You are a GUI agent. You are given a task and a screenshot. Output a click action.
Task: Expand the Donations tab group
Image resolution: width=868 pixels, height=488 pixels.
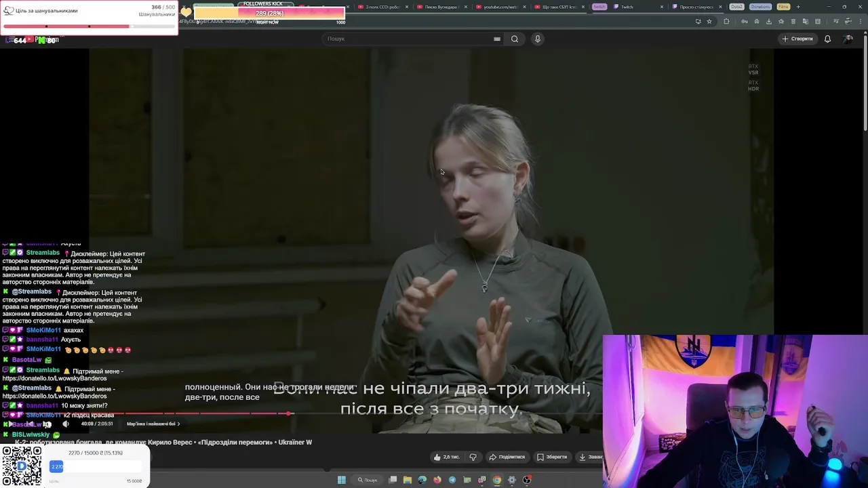760,7
